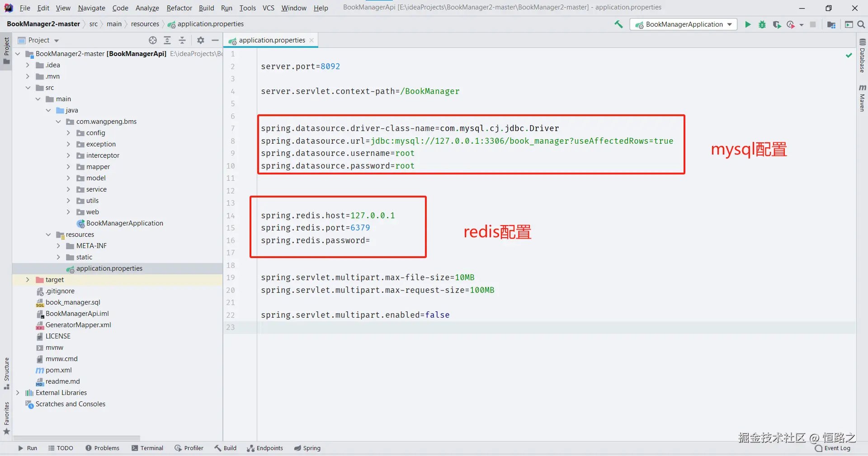The width and height of the screenshot is (868, 456).
Task: Expand the target folder
Action: [x=28, y=280]
